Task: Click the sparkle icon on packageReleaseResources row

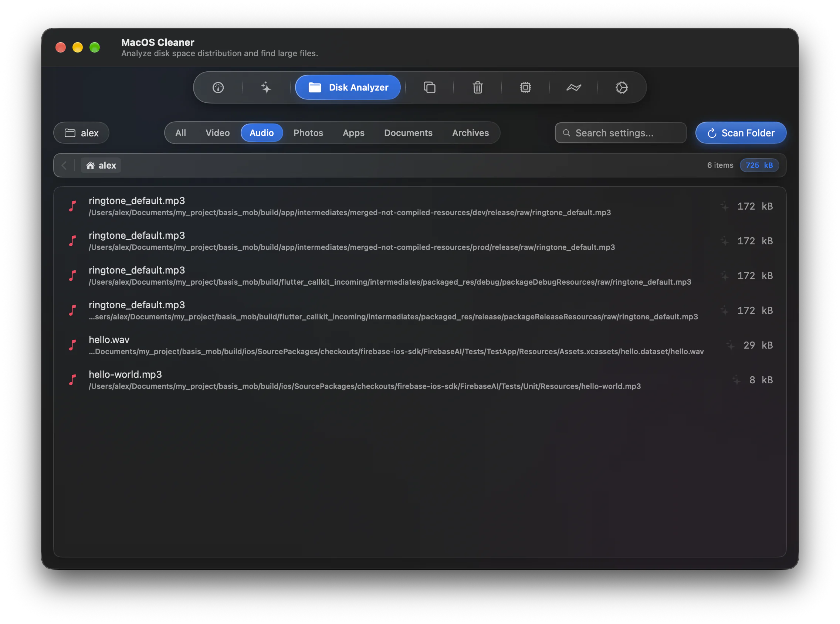Action: [x=724, y=311]
